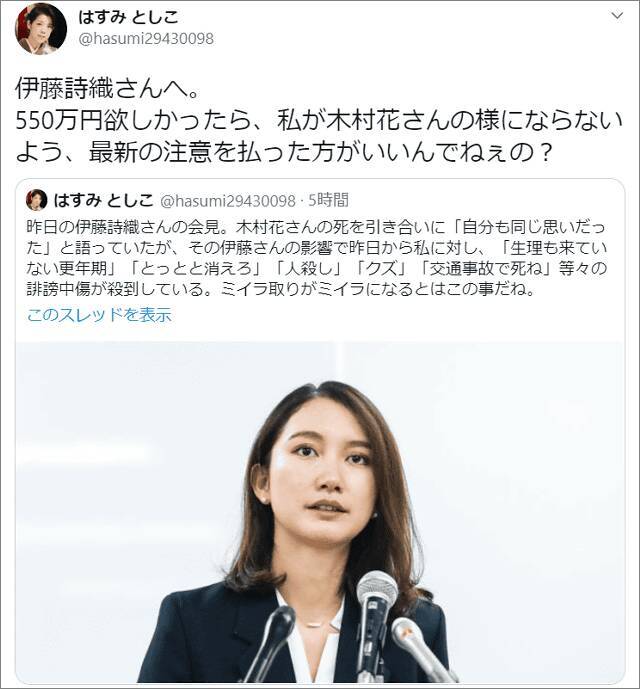Open the quoted tweet's bold author name

click(103, 200)
